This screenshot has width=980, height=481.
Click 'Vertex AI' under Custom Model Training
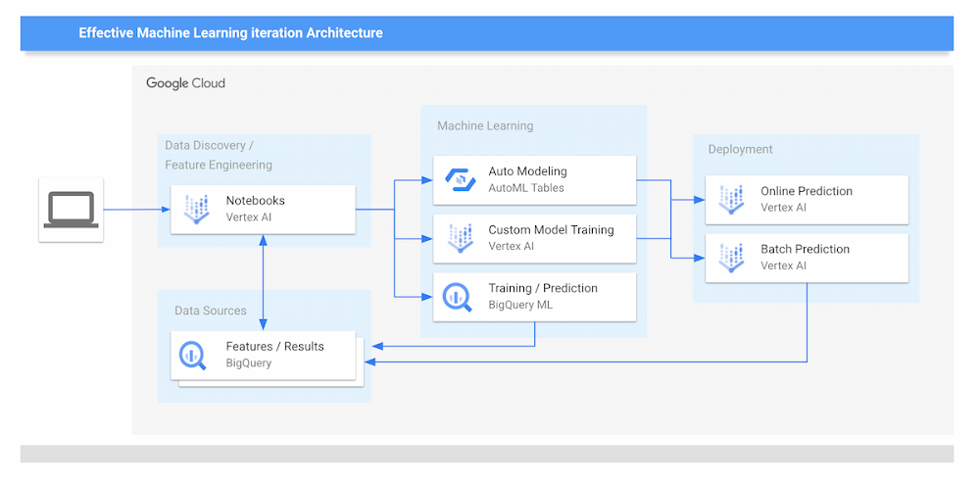pos(512,246)
